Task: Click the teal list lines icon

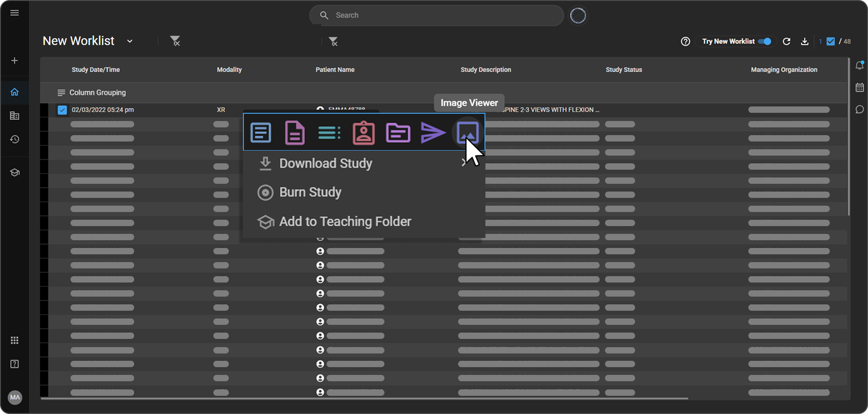Action: pos(329,132)
